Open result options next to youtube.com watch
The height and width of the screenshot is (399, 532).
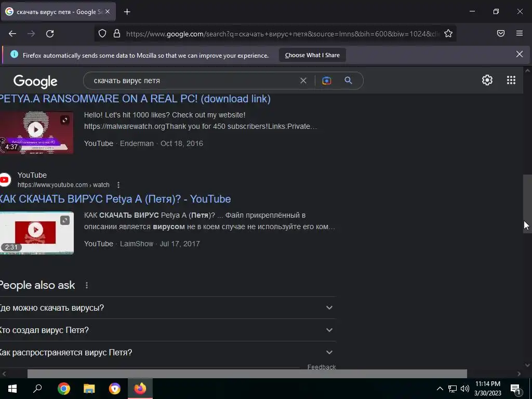[118, 185]
